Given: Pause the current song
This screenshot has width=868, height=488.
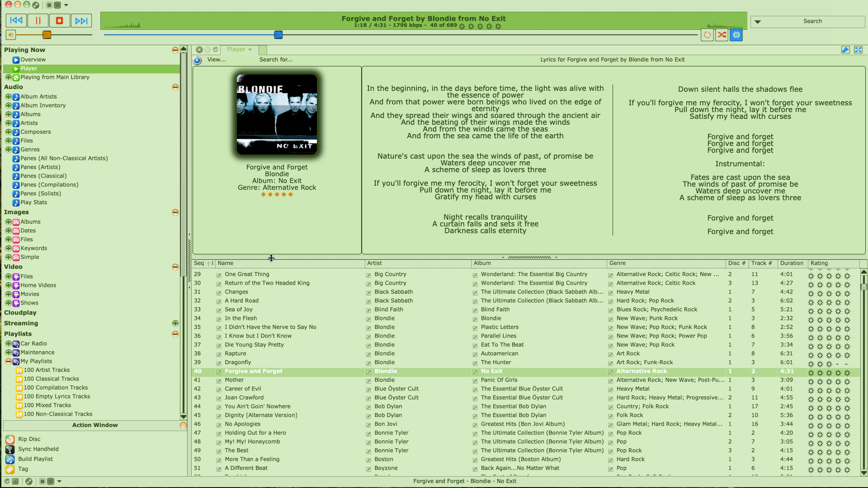Looking at the screenshot, I should click(x=38, y=20).
